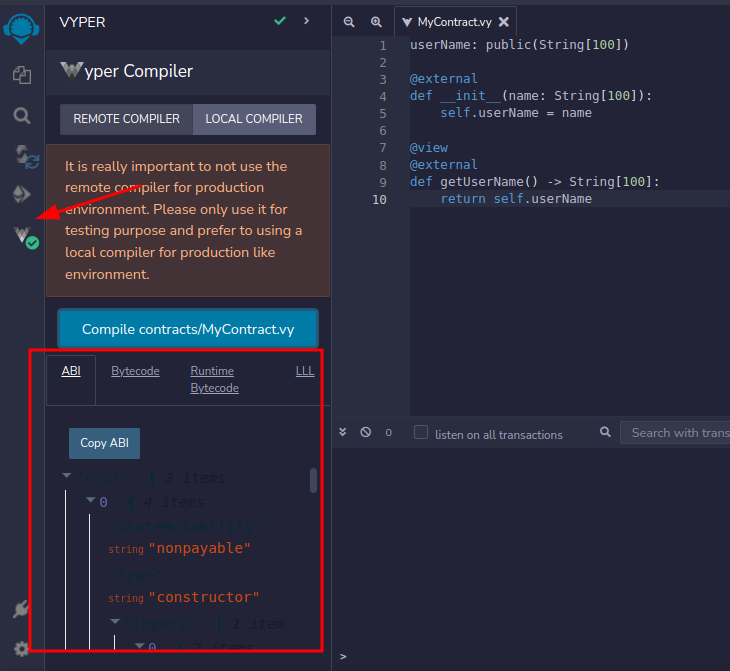Click the zoom out magnifier in editor
This screenshot has width=730, height=671.
pyautogui.click(x=349, y=21)
